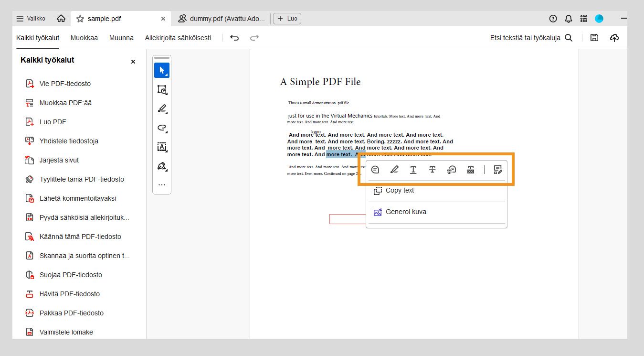Save the document with the disk icon
The width and height of the screenshot is (644, 356).
(594, 38)
